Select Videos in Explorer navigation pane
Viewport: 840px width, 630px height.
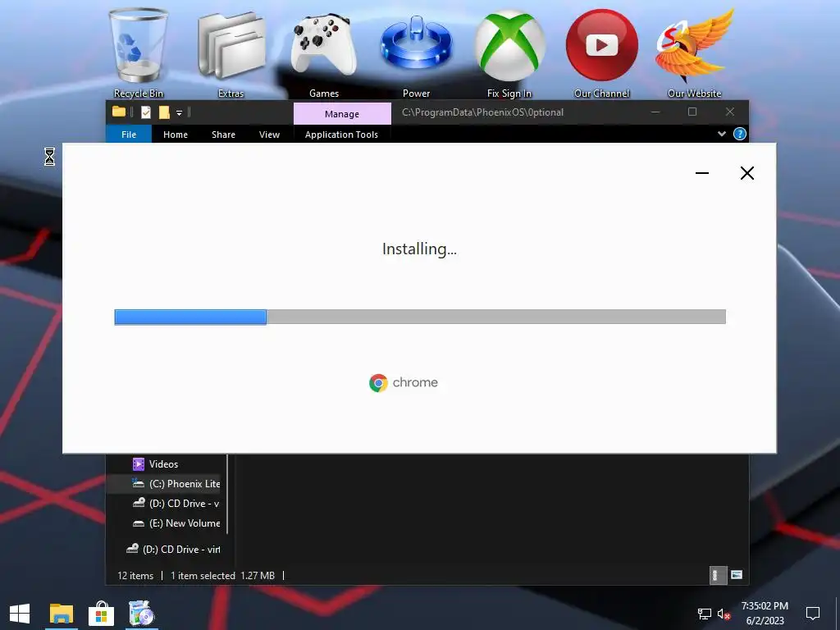[x=163, y=464]
